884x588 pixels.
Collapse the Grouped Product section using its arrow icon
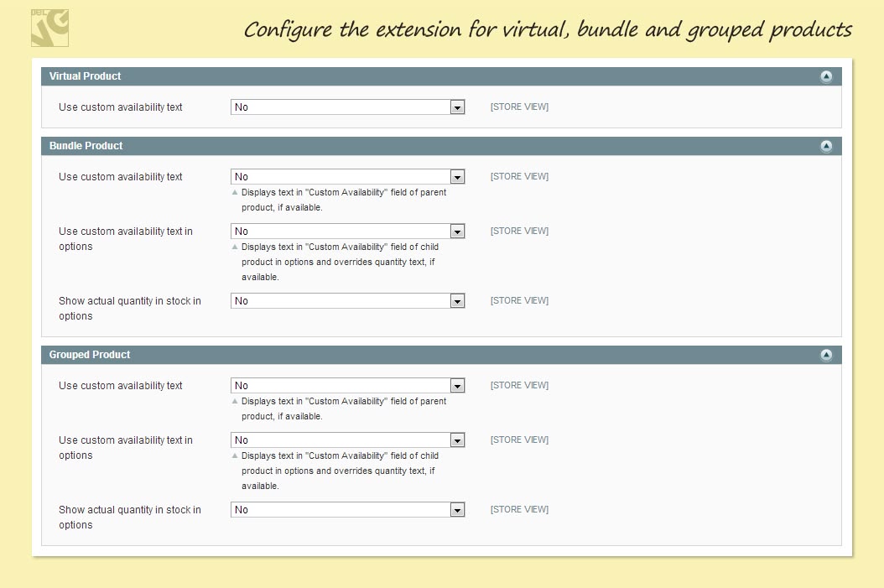tap(826, 355)
